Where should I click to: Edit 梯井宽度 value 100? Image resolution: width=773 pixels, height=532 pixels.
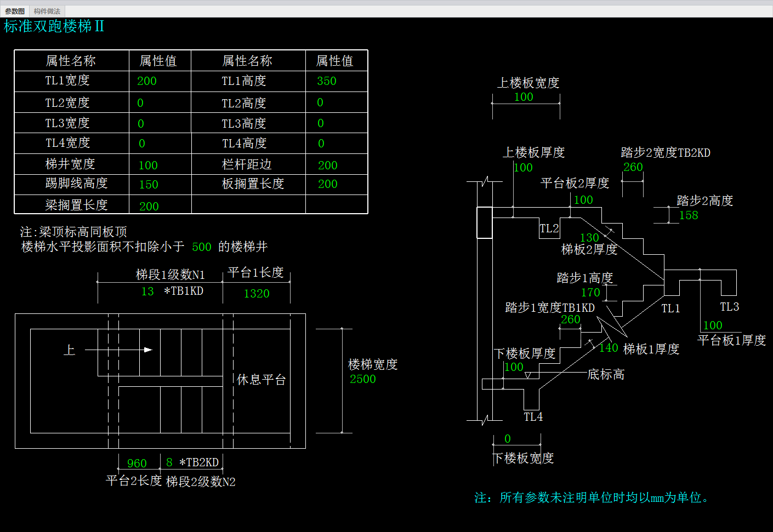click(148, 165)
